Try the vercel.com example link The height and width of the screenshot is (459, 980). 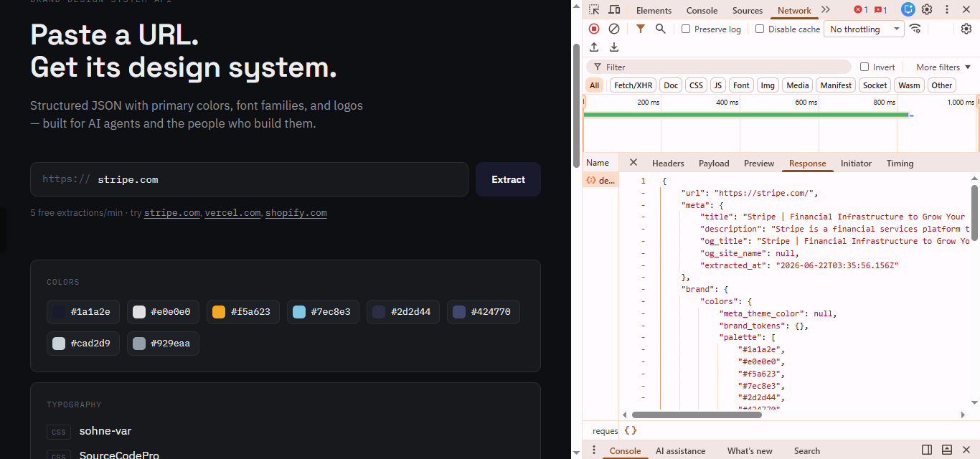[x=232, y=213]
